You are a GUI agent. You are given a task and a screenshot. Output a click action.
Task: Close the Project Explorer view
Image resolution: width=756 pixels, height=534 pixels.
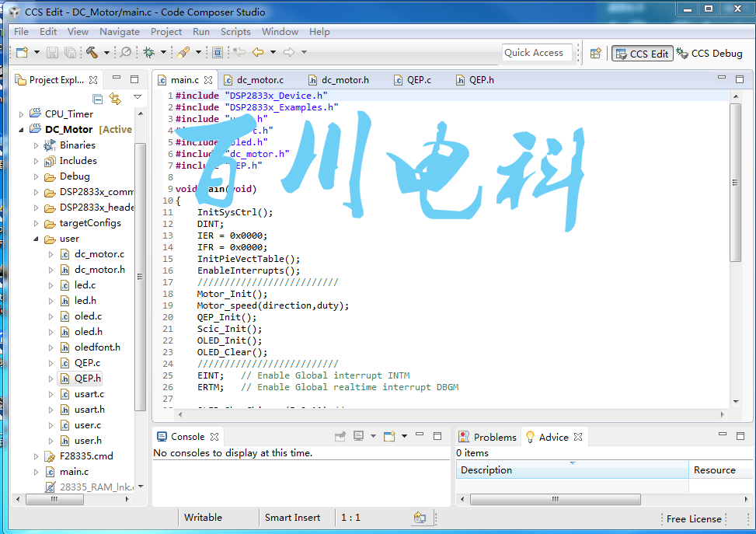[x=93, y=79]
